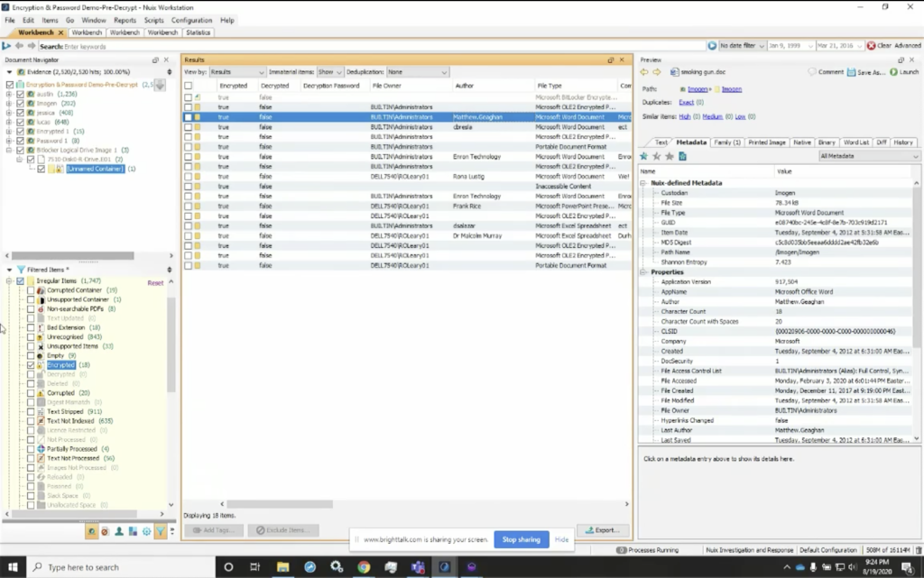Open the Scripts menu

153,20
